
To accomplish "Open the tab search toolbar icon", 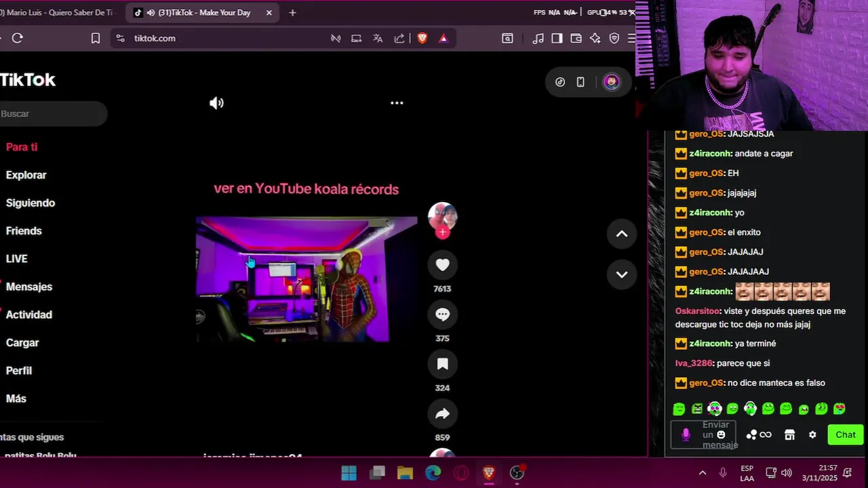I will (507, 39).
